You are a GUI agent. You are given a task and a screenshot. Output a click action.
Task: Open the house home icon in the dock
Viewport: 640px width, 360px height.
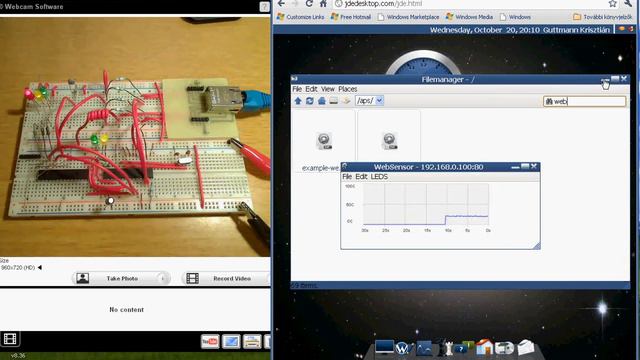[484, 347]
